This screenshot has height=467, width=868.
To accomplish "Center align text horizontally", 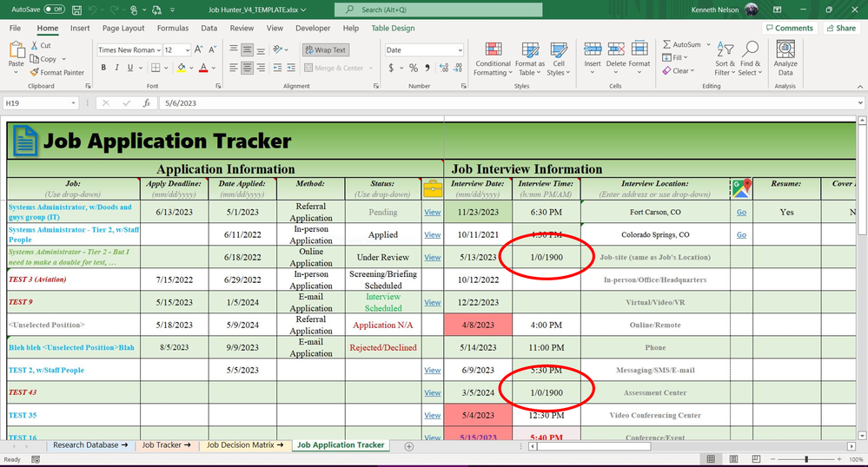I will (247, 68).
